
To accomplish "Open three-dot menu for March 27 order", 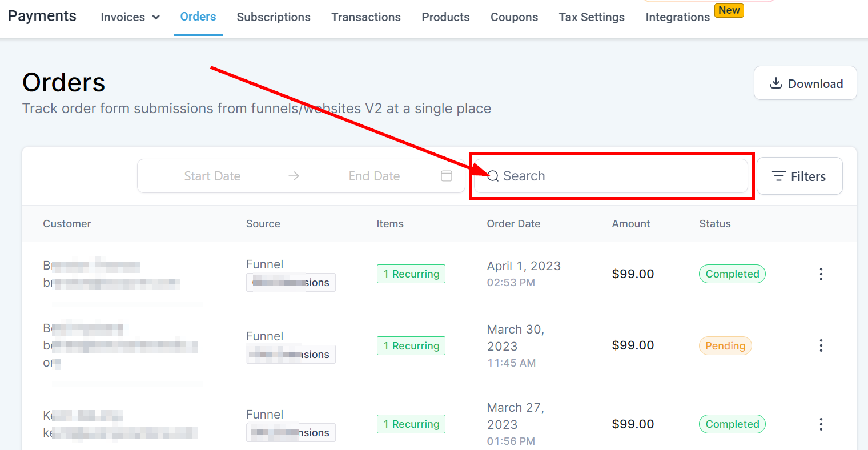I will [821, 424].
